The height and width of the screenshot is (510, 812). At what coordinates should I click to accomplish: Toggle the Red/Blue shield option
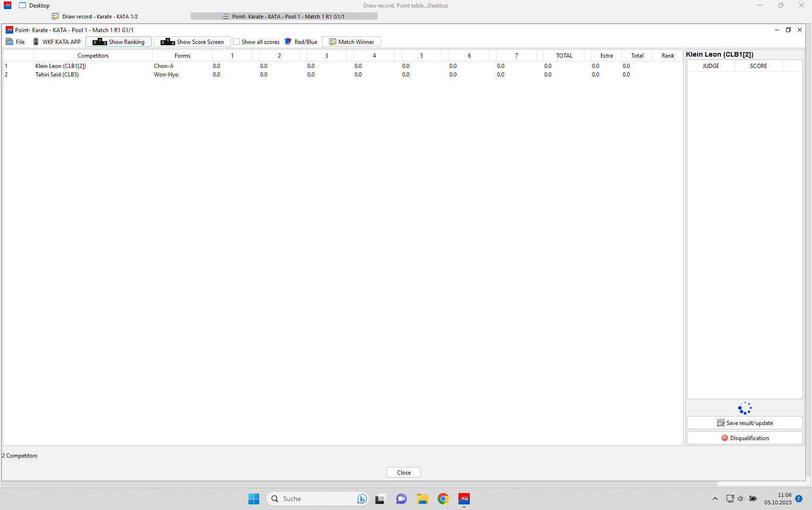[301, 42]
